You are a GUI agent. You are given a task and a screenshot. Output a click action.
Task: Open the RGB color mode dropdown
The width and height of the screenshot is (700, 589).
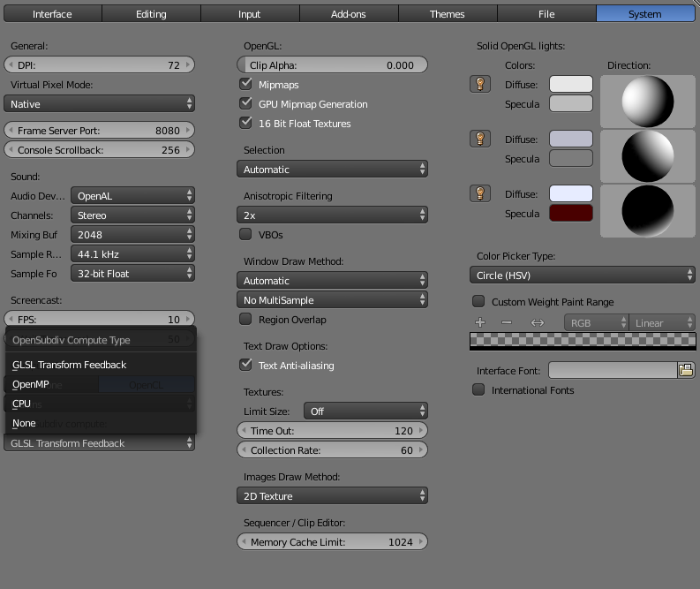coord(597,322)
